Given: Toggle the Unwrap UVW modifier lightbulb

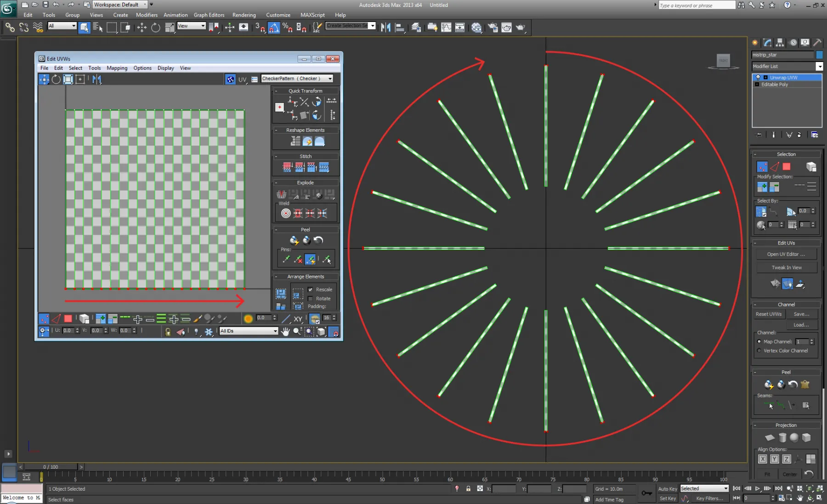Looking at the screenshot, I should (x=758, y=78).
